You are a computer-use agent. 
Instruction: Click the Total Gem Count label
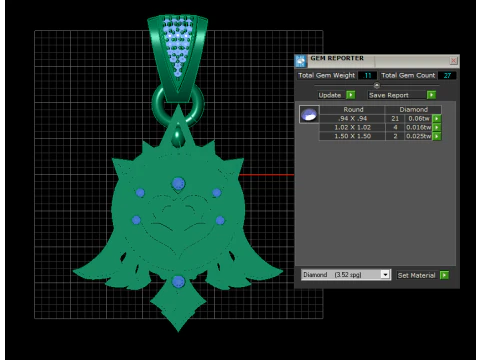408,76
